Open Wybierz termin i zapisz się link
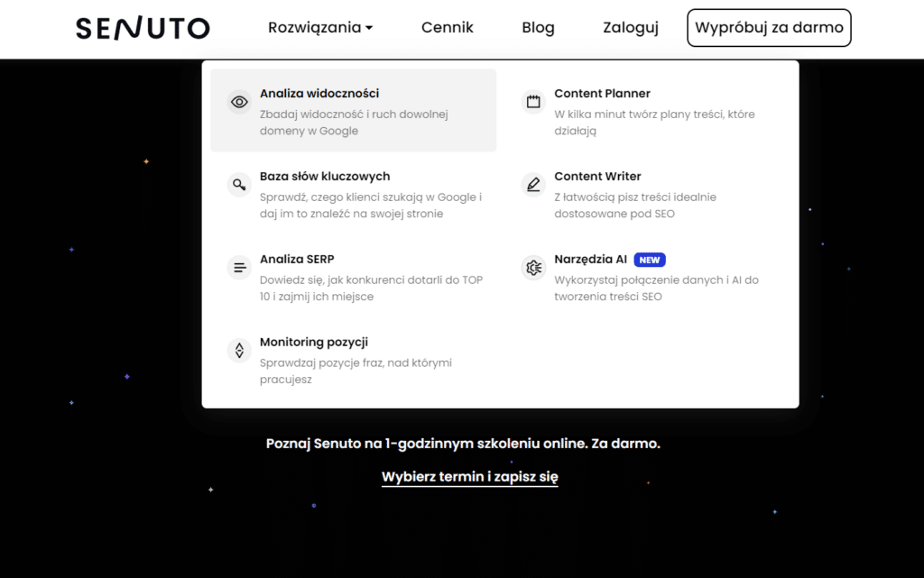This screenshot has height=578, width=924. 469,477
